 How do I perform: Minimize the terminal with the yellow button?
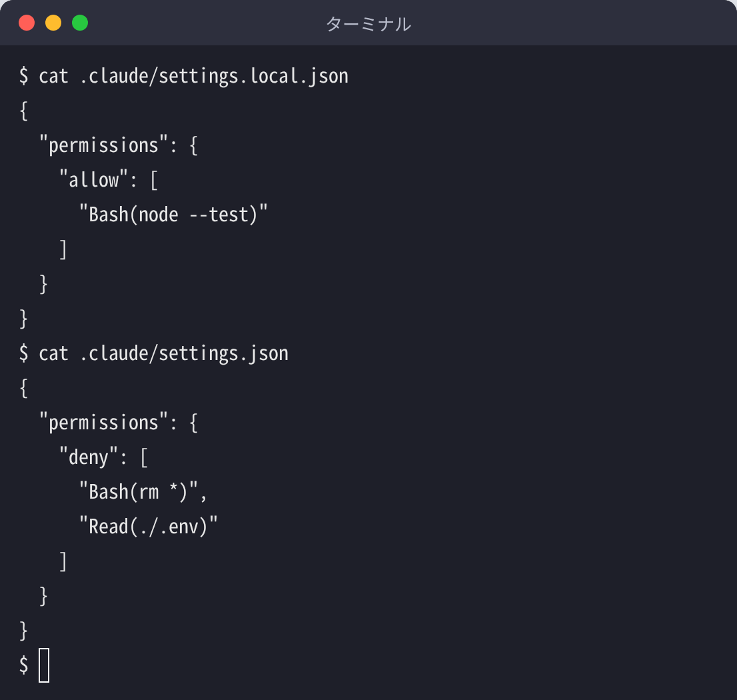click(x=53, y=23)
